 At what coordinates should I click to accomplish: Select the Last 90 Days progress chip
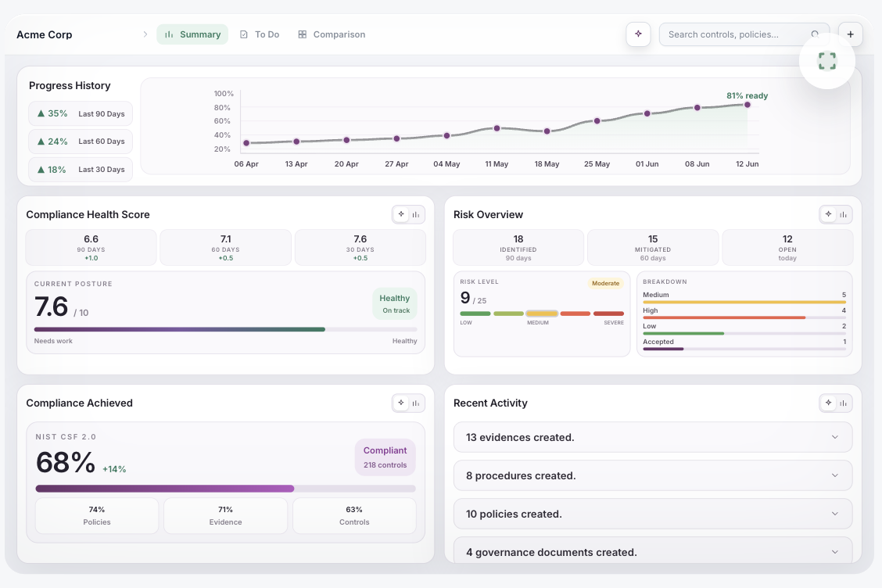81,113
